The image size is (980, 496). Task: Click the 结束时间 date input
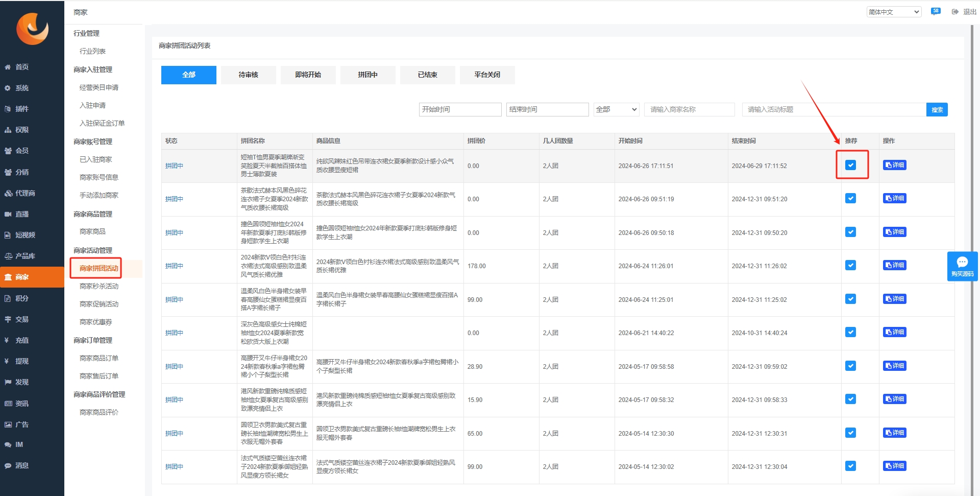click(x=548, y=109)
